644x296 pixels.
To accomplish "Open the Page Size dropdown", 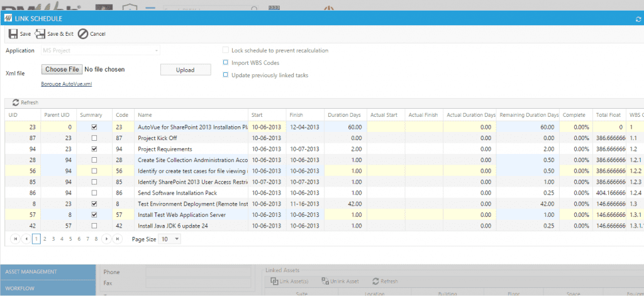I will pos(170,239).
